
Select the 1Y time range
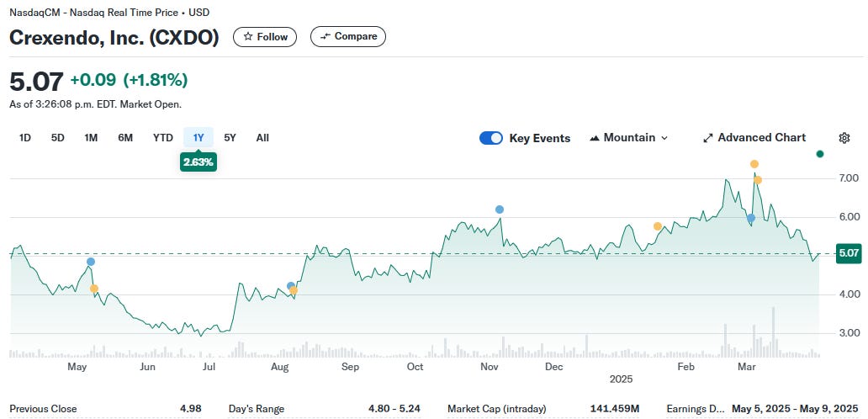coord(198,138)
